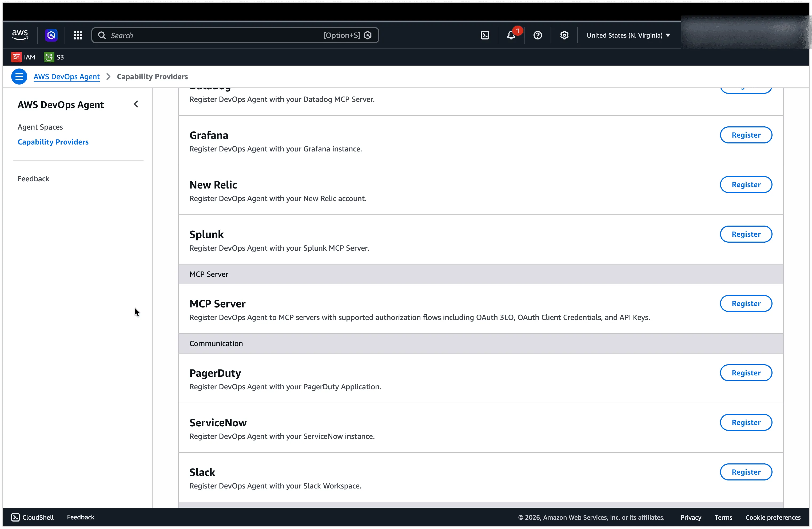812x529 pixels.
Task: Register the PagerDuty provider
Action: click(746, 373)
